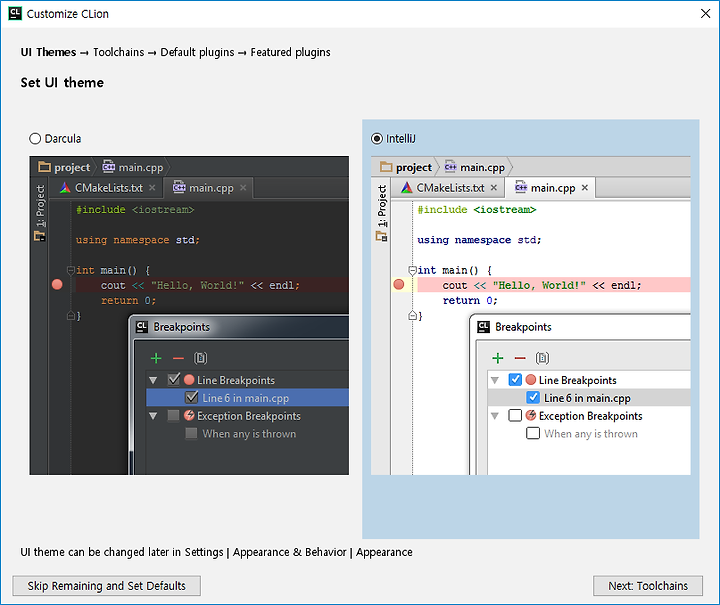The height and width of the screenshot is (605, 720).
Task: Click the green plus add icon in IntelliJ Breakpoints
Action: coord(498,358)
